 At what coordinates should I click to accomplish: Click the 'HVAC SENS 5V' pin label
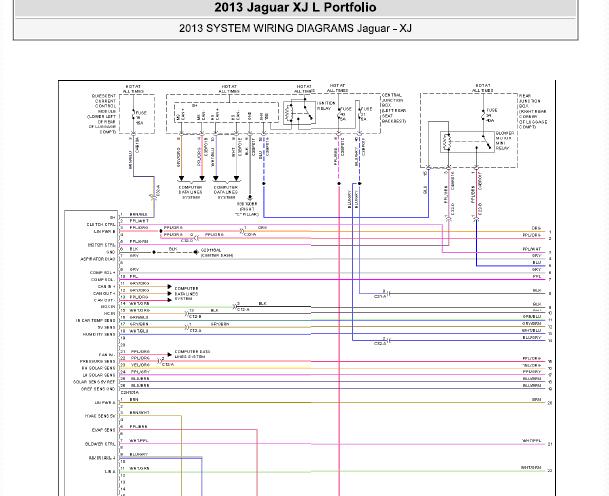coord(100,416)
